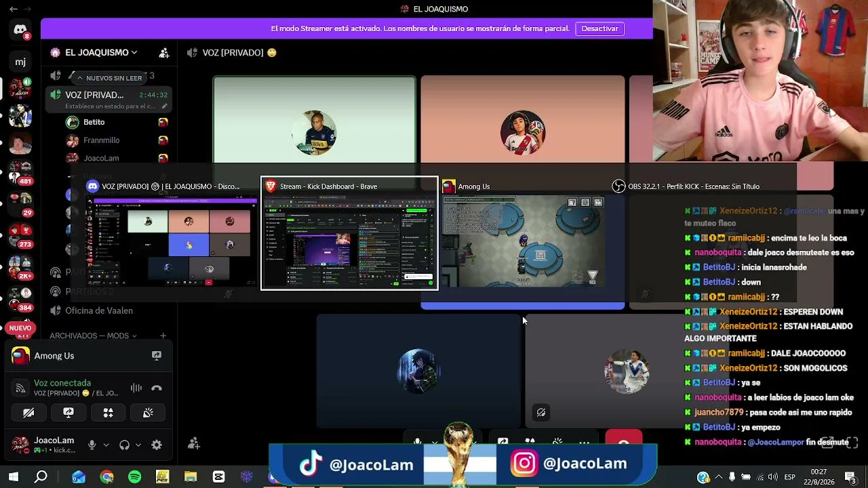This screenshot has width=868, height=488.
Task: Click the Boca jersey avatar video tile
Action: pyautogui.click(x=315, y=132)
